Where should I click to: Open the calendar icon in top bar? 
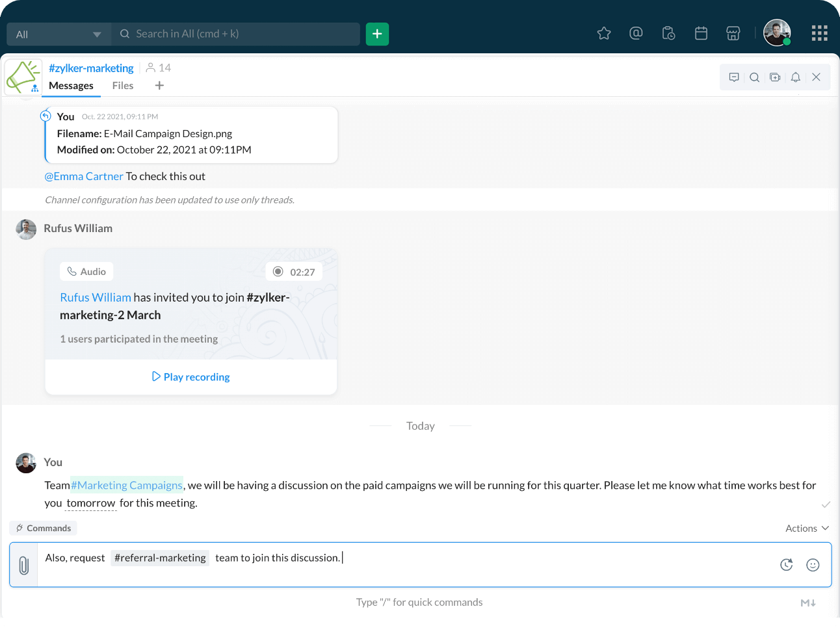[701, 33]
